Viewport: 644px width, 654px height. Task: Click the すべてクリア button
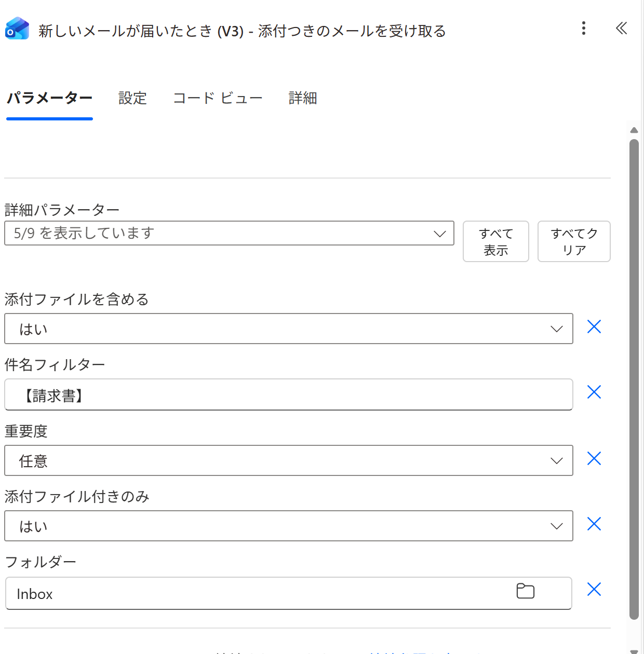coord(574,241)
